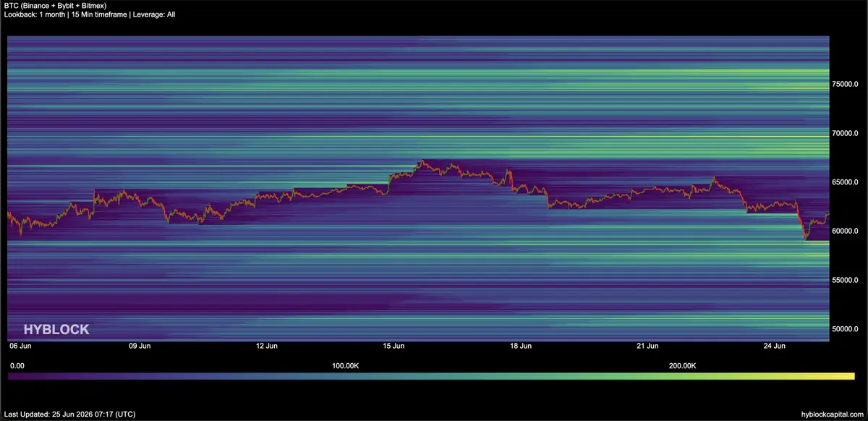
Task: Click the 18 Jun date label
Action: [521, 346]
